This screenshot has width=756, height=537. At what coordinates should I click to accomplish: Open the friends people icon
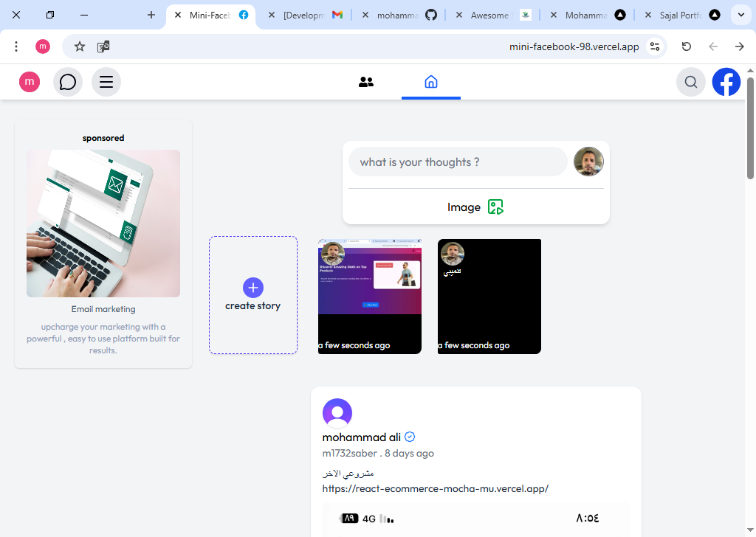[x=365, y=82]
